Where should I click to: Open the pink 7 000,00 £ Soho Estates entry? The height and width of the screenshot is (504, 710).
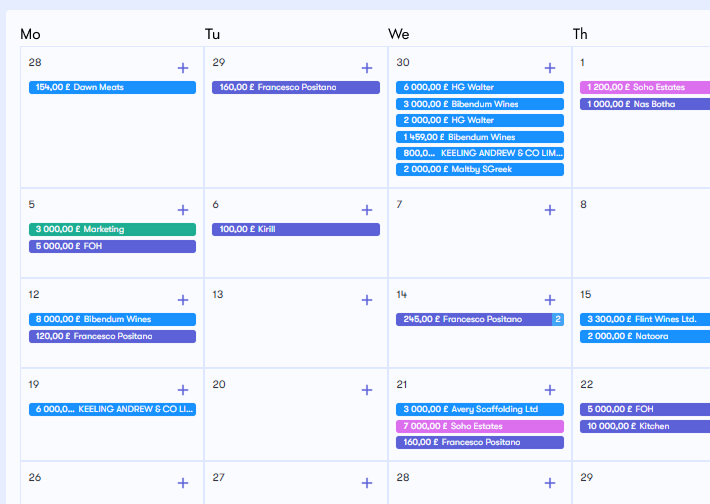480,426
